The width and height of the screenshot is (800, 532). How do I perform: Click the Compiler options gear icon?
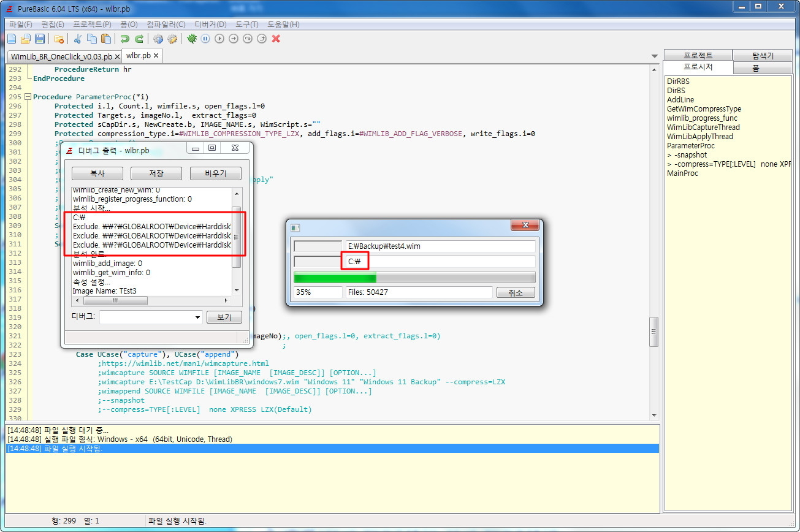pos(172,39)
